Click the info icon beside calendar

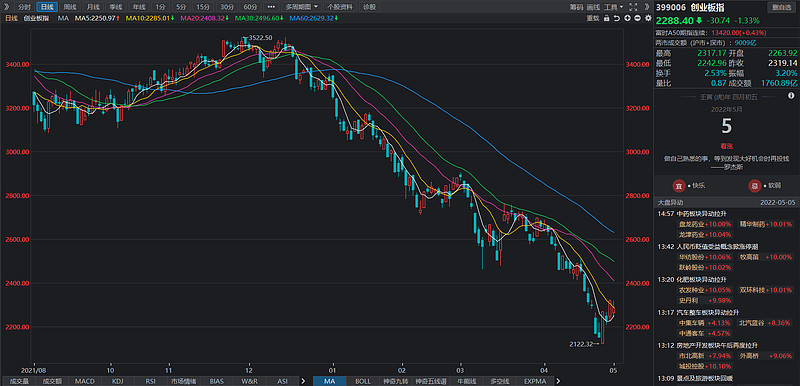tap(791, 95)
